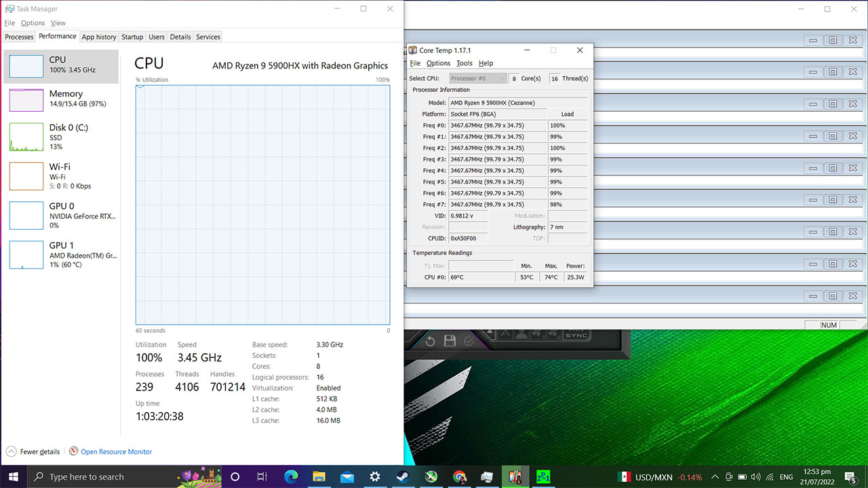Screen dimensions: 868x488
Task: Switch to the App history tab
Action: click(x=99, y=37)
